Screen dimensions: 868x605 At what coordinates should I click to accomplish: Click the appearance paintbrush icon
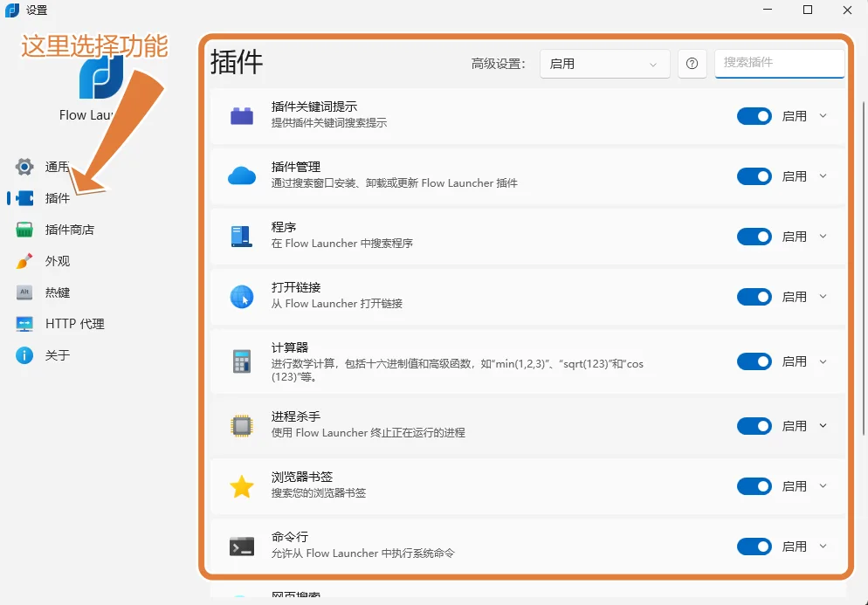pyautogui.click(x=24, y=261)
